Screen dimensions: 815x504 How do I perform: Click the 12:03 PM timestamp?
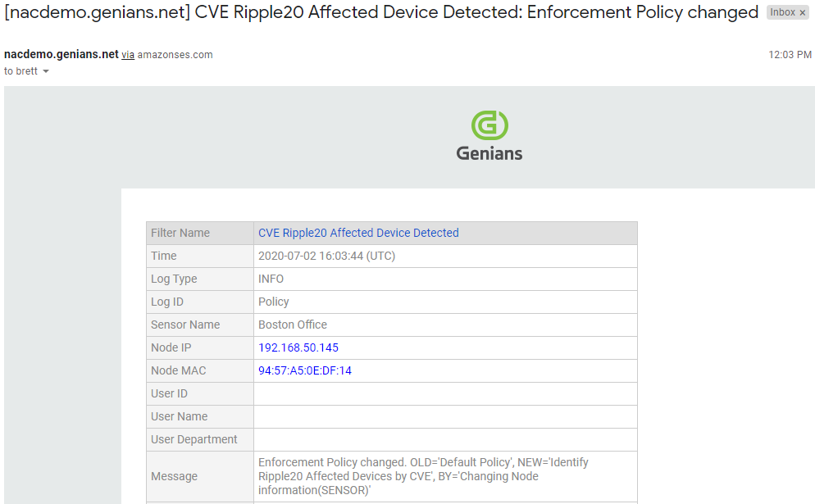(790, 55)
